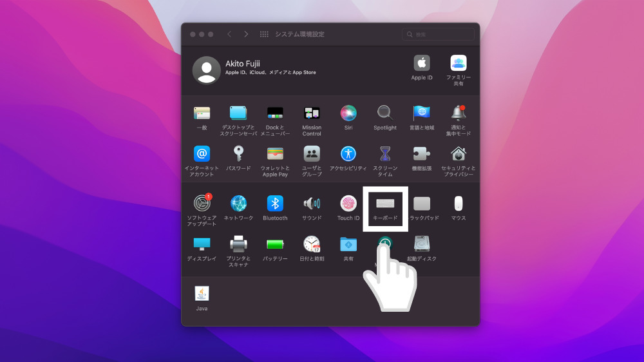Close the システム環境設定 window

[193, 34]
